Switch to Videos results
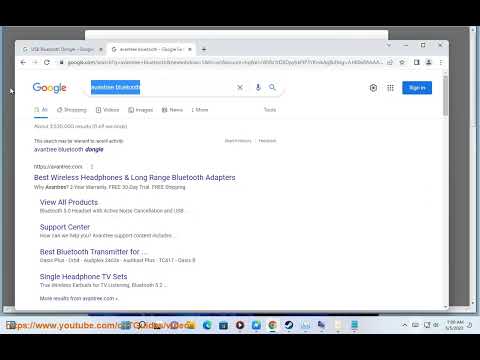480x360 pixels. tap(107, 110)
